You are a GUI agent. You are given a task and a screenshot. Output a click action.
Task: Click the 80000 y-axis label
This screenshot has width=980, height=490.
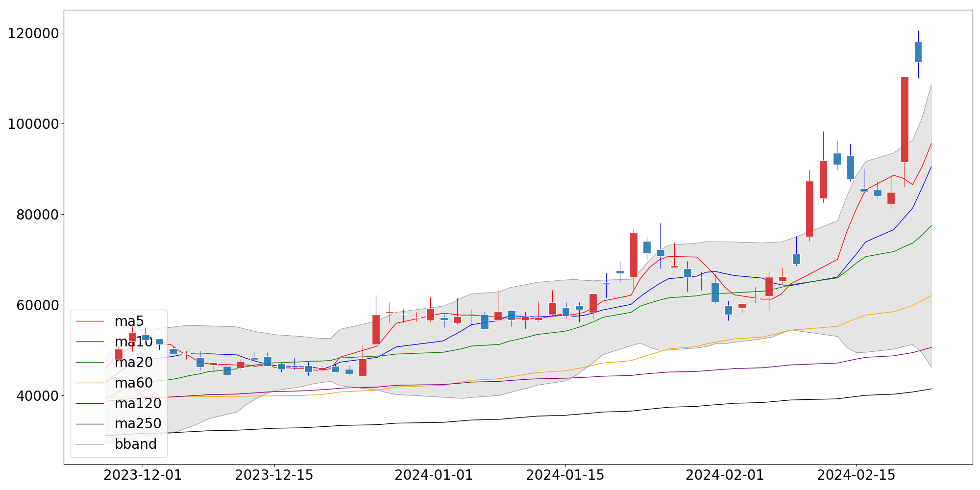pos(38,215)
